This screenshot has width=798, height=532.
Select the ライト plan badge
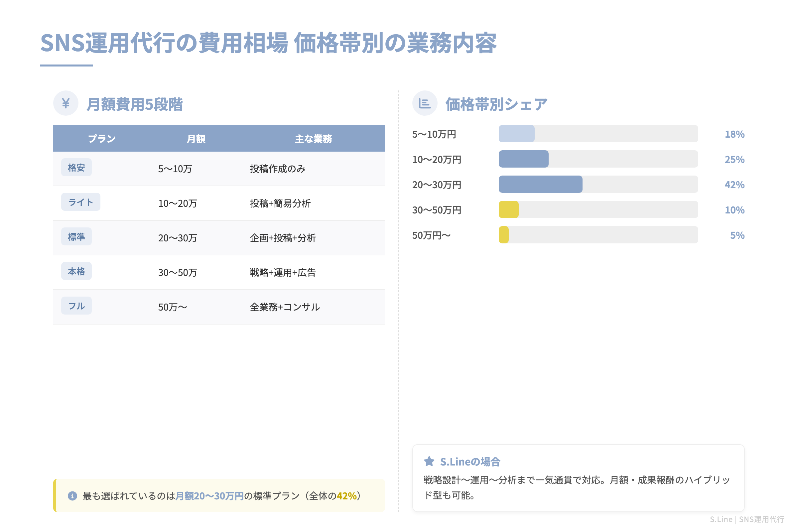point(81,202)
